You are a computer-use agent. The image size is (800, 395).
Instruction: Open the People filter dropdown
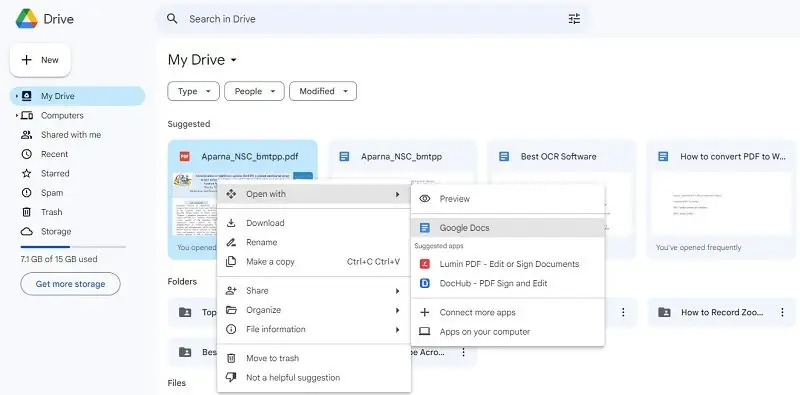(x=254, y=91)
